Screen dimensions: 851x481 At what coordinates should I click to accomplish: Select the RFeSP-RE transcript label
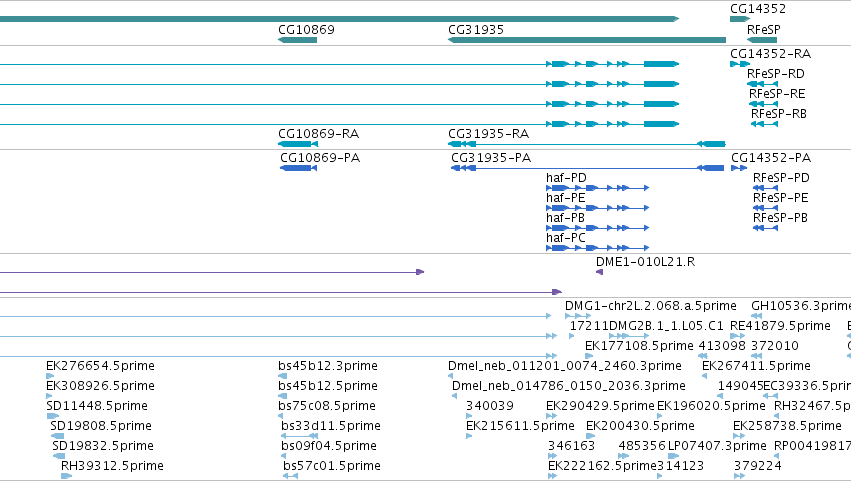[777, 94]
